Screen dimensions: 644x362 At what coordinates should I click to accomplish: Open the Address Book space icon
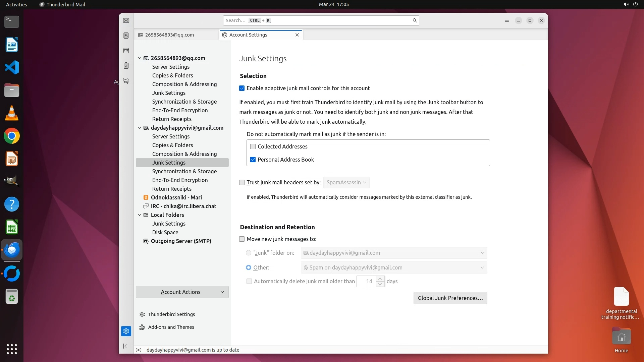[126, 36]
